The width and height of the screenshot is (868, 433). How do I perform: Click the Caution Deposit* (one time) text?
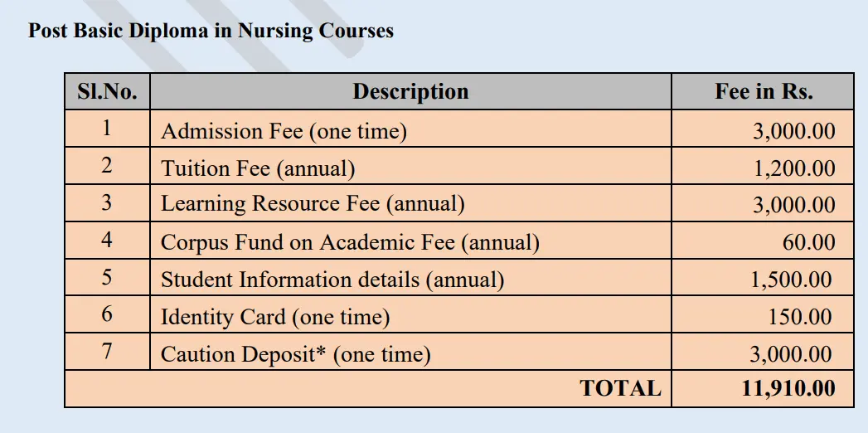click(x=296, y=355)
